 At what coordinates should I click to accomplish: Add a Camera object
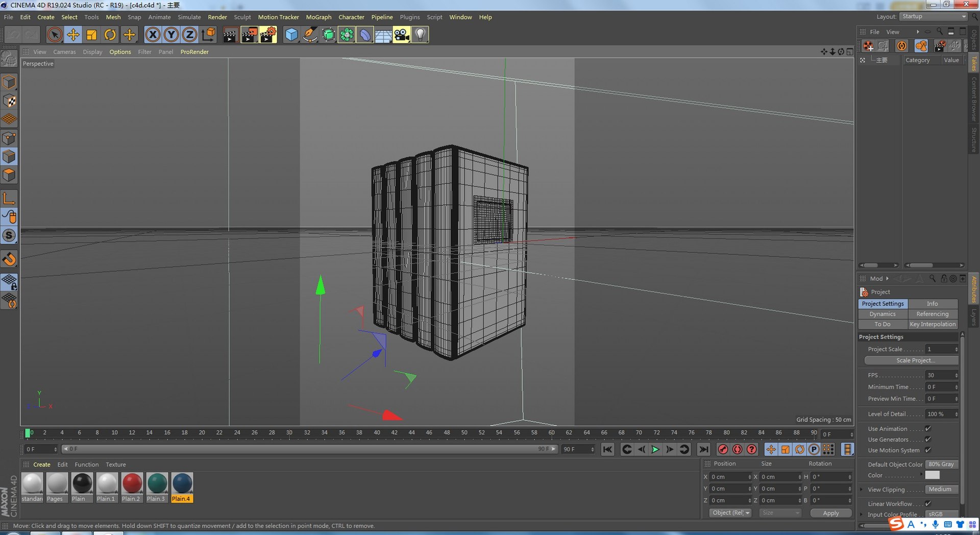(x=402, y=35)
